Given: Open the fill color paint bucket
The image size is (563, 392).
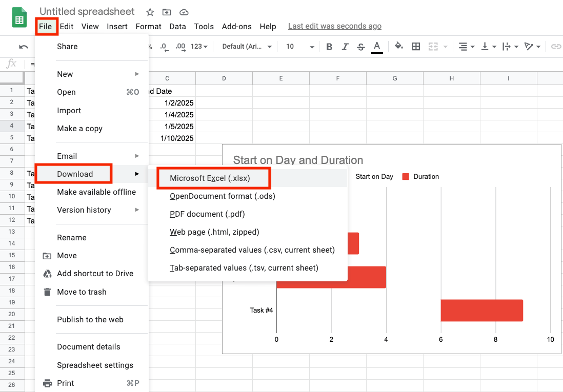Looking at the screenshot, I should (399, 47).
